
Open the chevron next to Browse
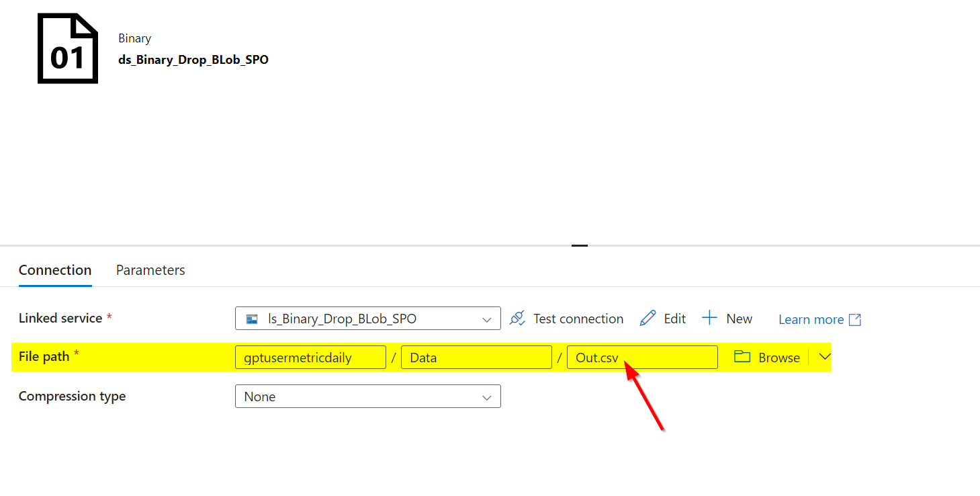coord(825,357)
